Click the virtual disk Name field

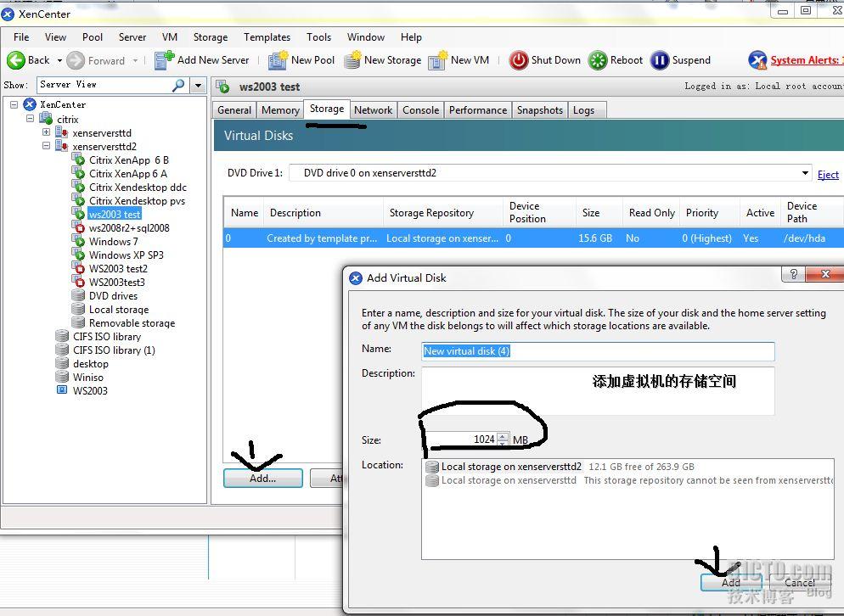point(598,351)
